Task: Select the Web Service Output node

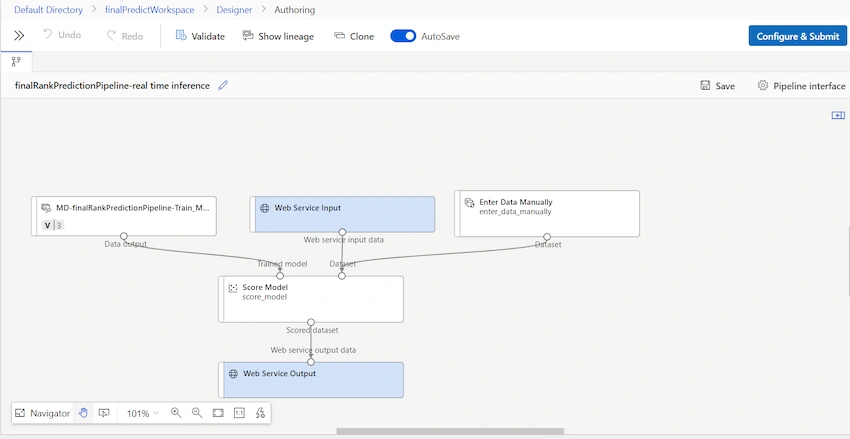Action: (311, 380)
